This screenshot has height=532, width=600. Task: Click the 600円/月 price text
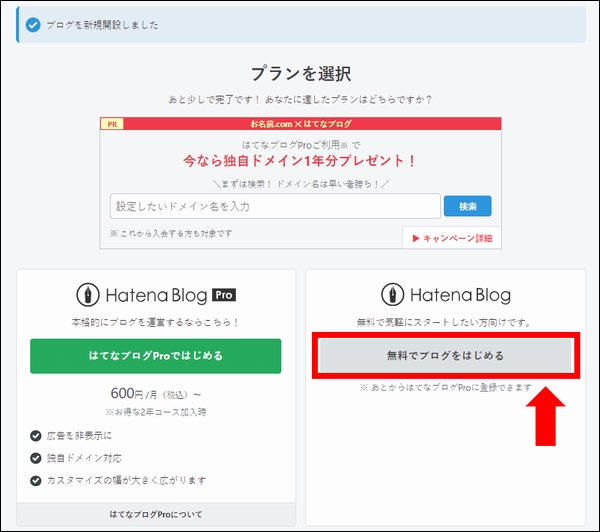[x=155, y=393]
